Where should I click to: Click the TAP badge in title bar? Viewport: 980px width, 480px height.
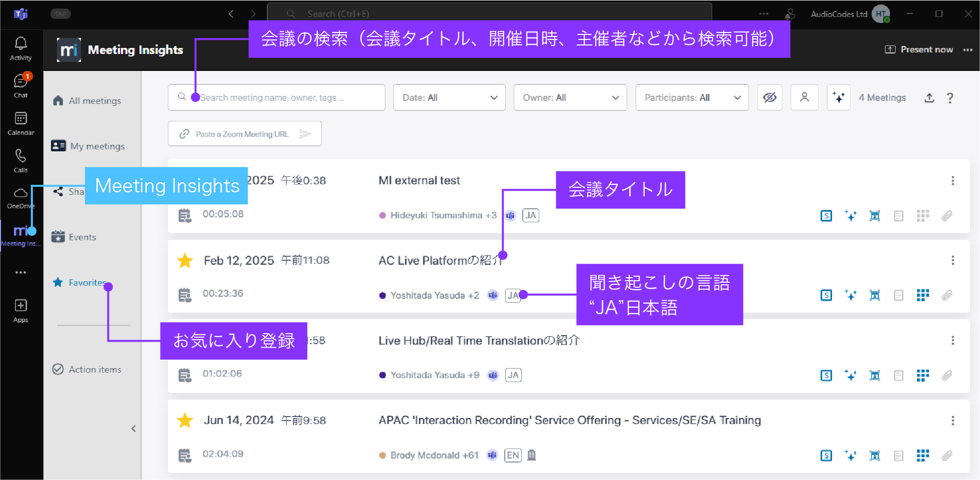60,14
